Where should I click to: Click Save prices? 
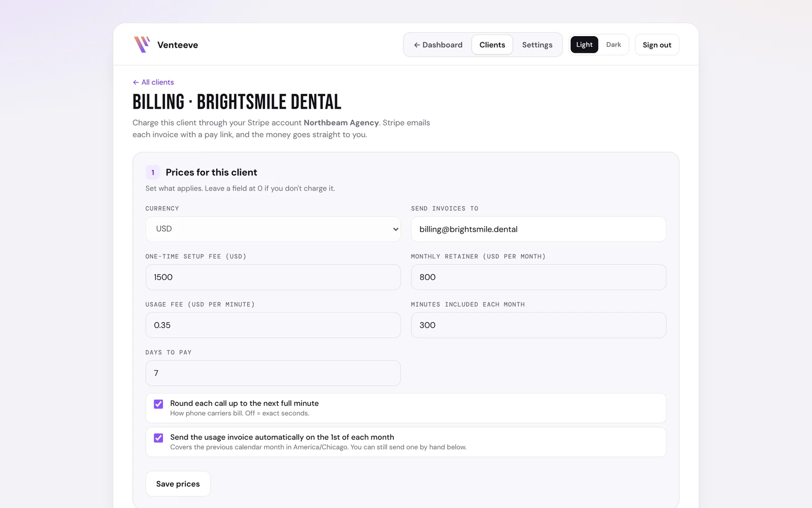pos(178,484)
